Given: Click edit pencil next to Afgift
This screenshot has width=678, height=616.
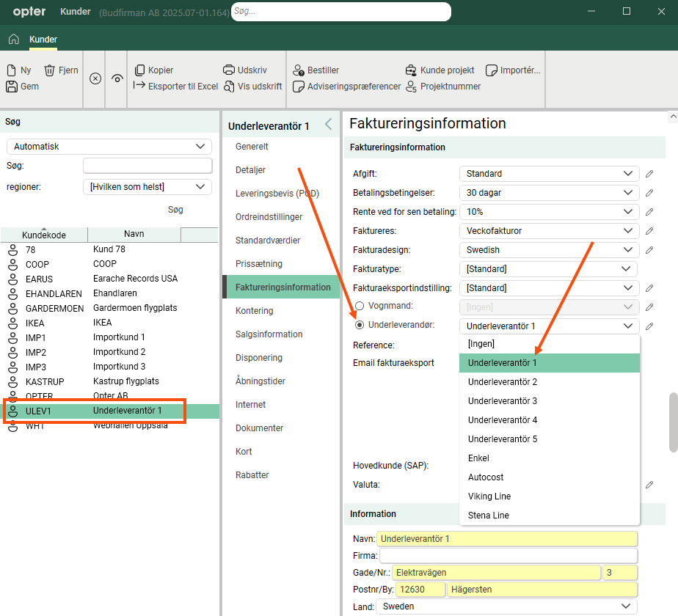Looking at the screenshot, I should [x=649, y=174].
